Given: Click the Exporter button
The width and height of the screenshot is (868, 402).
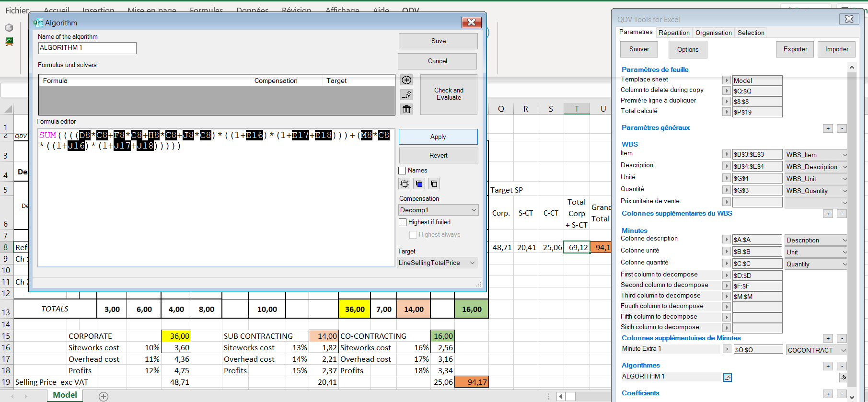Looking at the screenshot, I should click(795, 49).
